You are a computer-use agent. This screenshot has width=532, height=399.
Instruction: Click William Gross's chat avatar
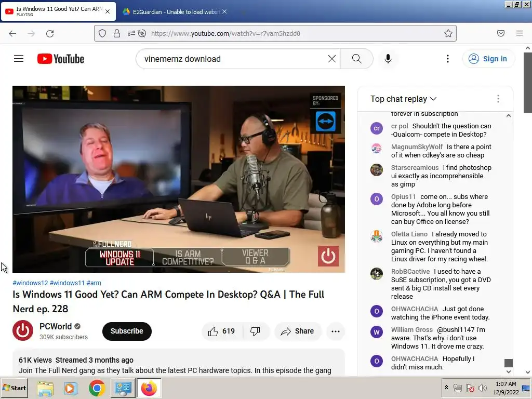[x=376, y=332]
